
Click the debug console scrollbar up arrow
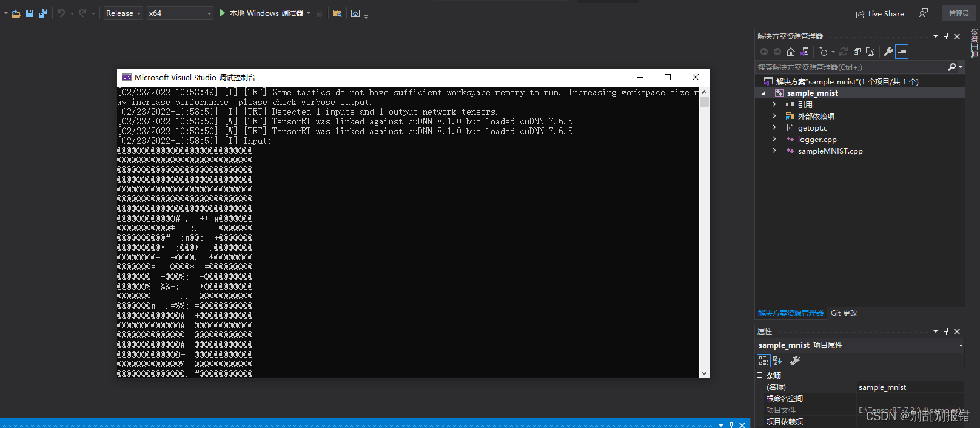tap(704, 92)
